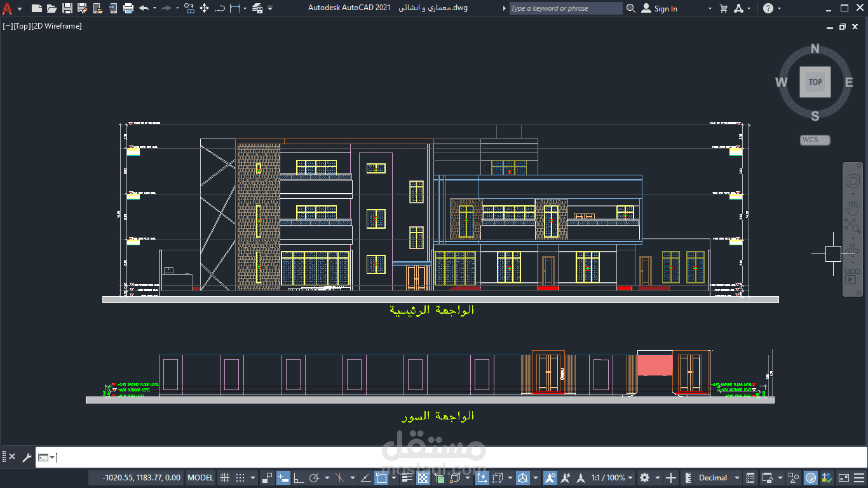Open the [-] viewport controls menu
The width and height of the screenshot is (868, 488).
coord(6,26)
